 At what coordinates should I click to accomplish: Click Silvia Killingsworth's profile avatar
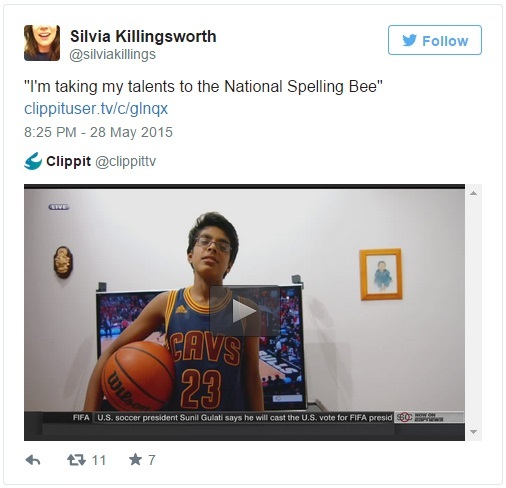pos(42,43)
